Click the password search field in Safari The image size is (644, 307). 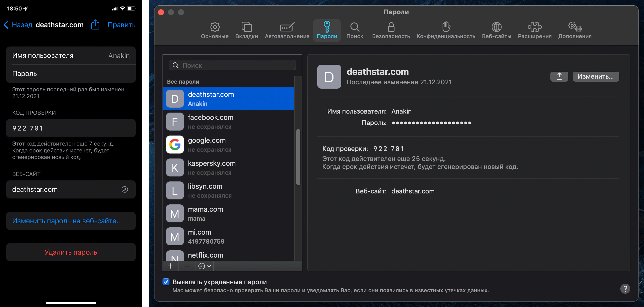click(x=232, y=65)
